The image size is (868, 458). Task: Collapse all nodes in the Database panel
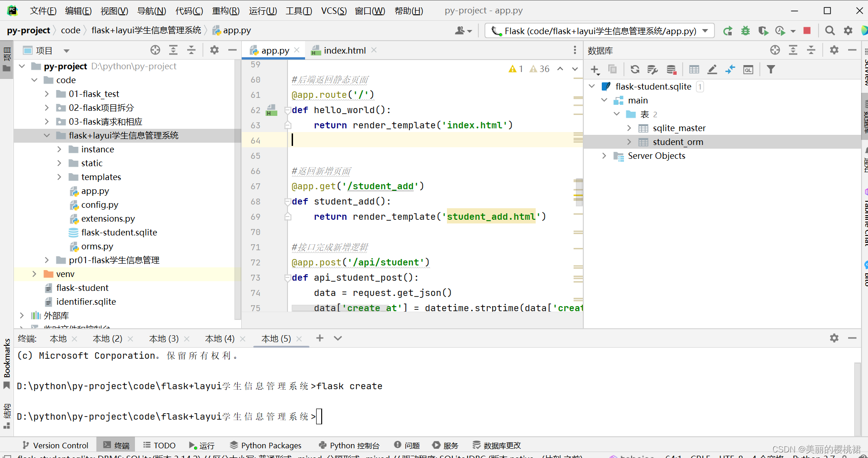(x=812, y=50)
